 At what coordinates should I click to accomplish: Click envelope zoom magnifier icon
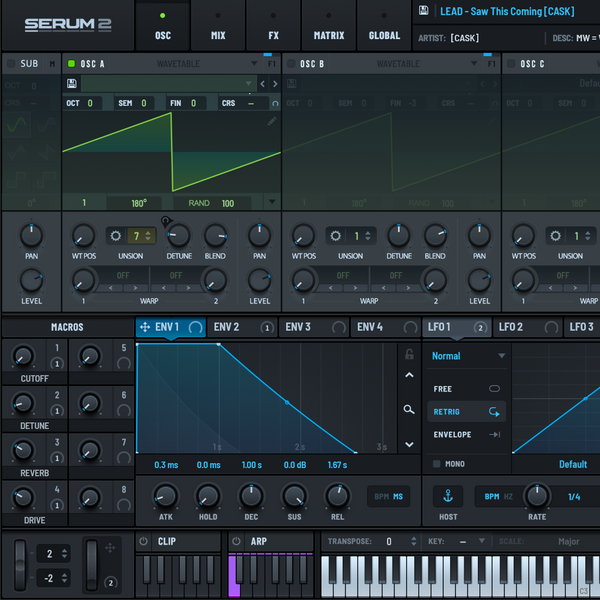409,409
